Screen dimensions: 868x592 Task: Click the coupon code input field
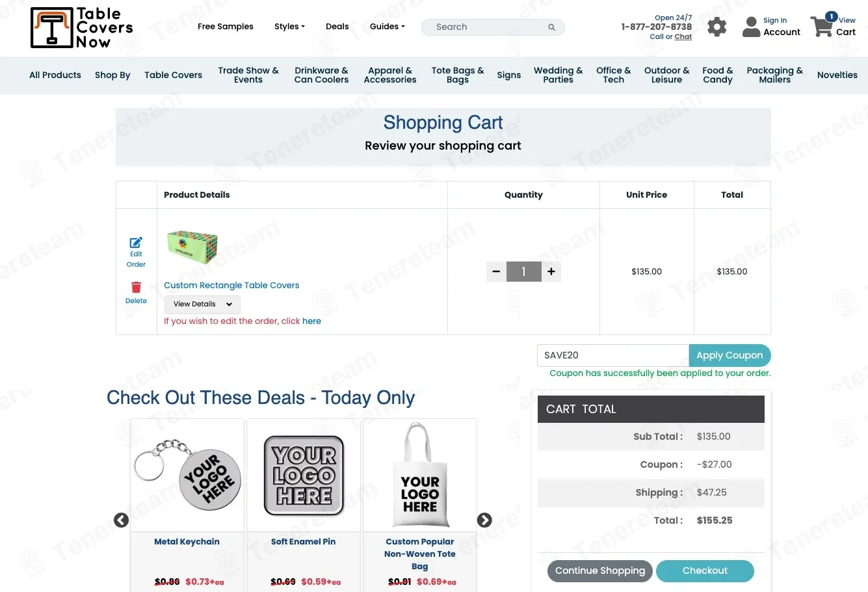click(612, 356)
